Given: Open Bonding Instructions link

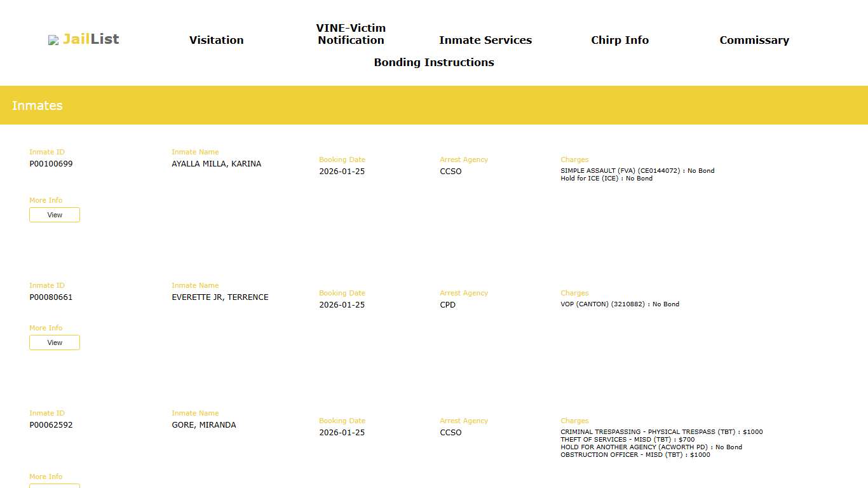Looking at the screenshot, I should (x=433, y=62).
